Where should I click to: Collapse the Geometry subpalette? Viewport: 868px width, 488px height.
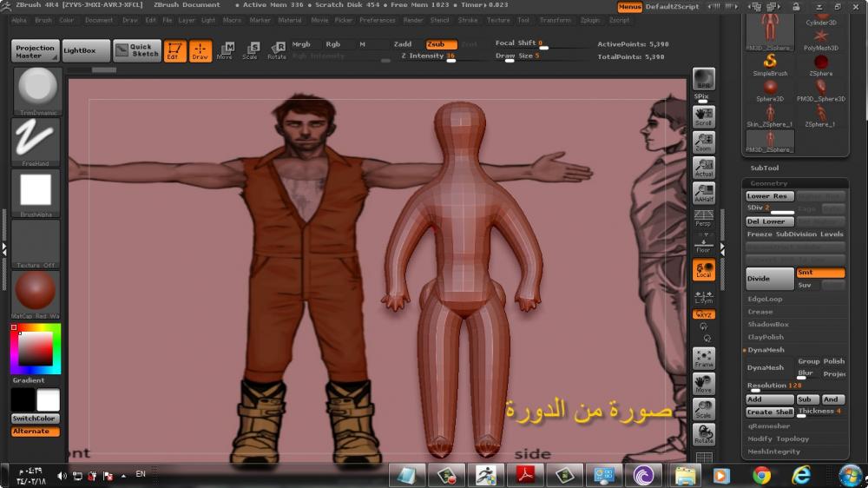pos(769,183)
